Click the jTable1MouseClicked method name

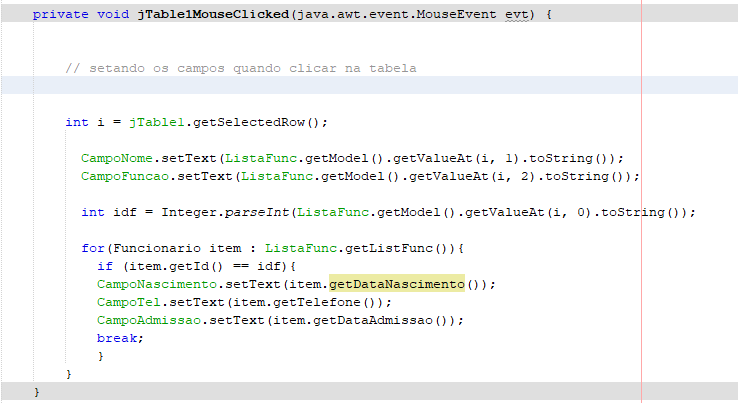[213, 15]
